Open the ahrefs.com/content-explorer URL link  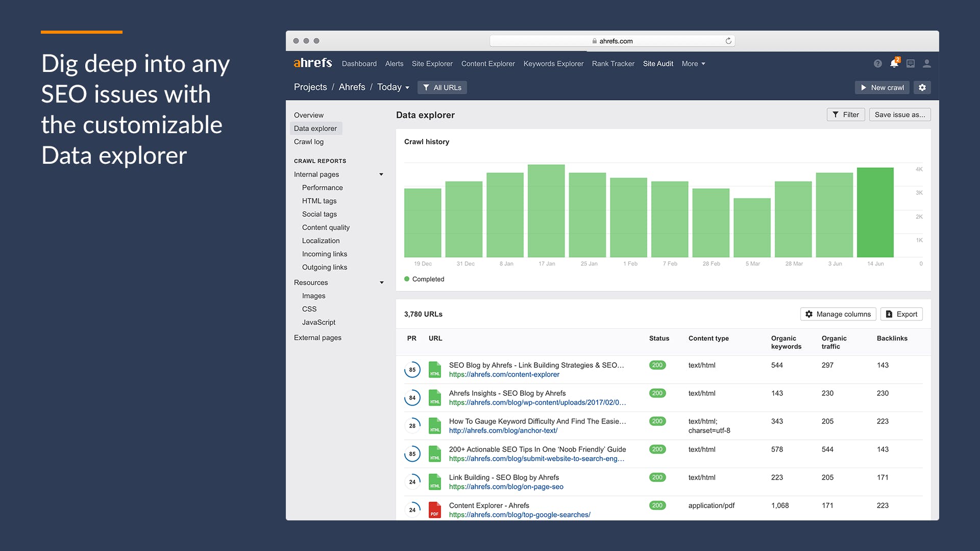coord(504,374)
